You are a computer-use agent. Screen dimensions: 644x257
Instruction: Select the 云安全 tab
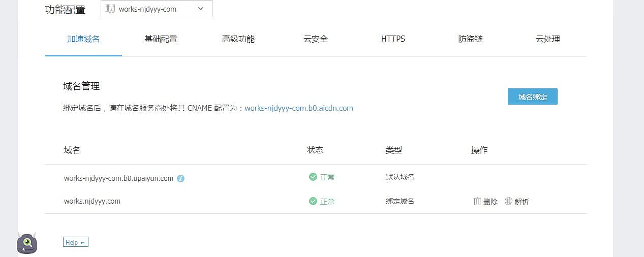coord(316,39)
